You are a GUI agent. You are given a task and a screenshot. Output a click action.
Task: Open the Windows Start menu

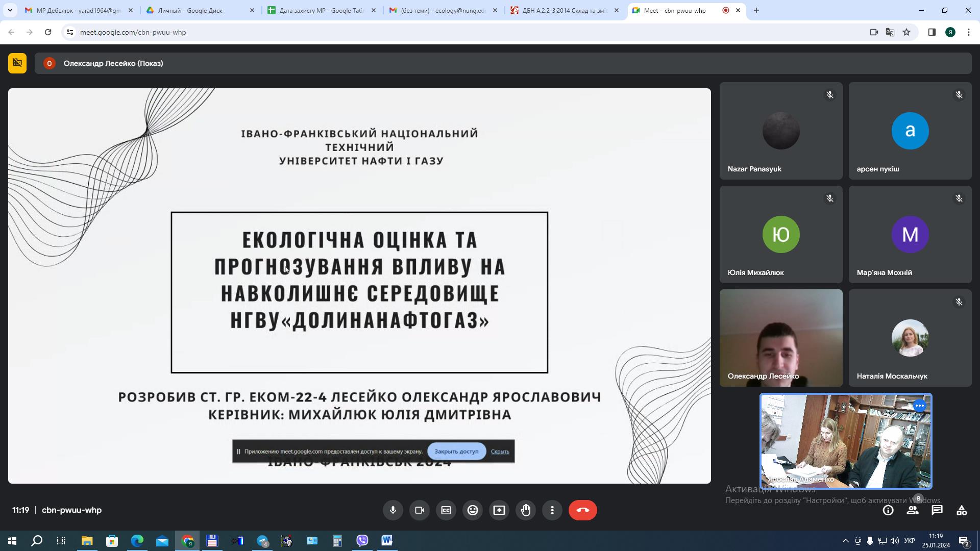coord(12,541)
